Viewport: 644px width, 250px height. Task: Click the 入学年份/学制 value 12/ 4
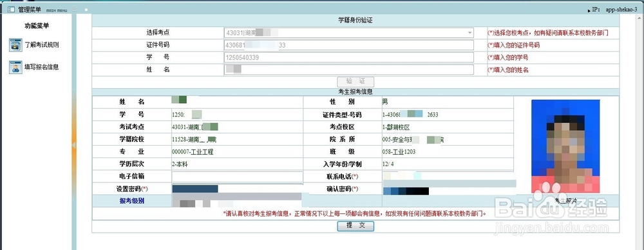point(388,164)
